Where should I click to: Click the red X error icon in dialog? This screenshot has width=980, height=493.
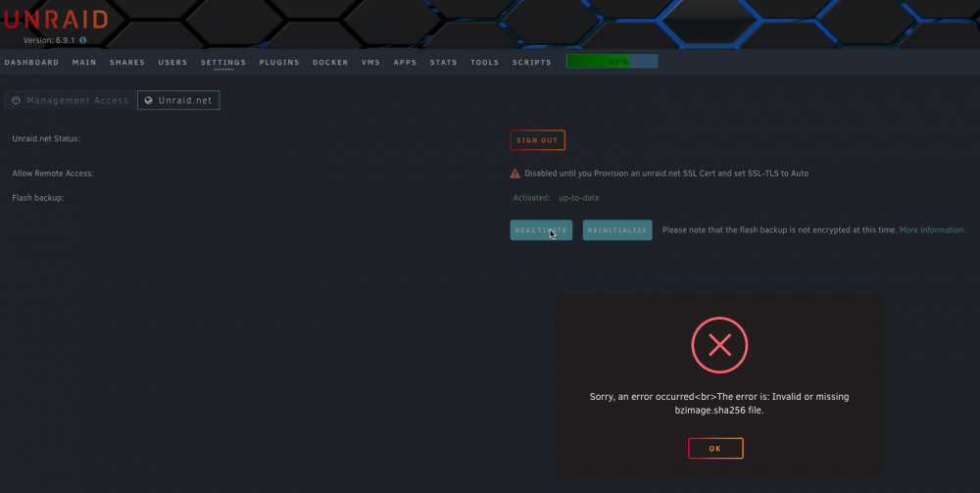click(x=719, y=345)
